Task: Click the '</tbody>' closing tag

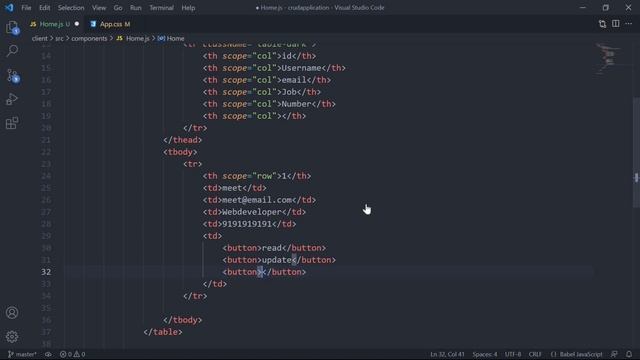Action: pyautogui.click(x=182, y=320)
